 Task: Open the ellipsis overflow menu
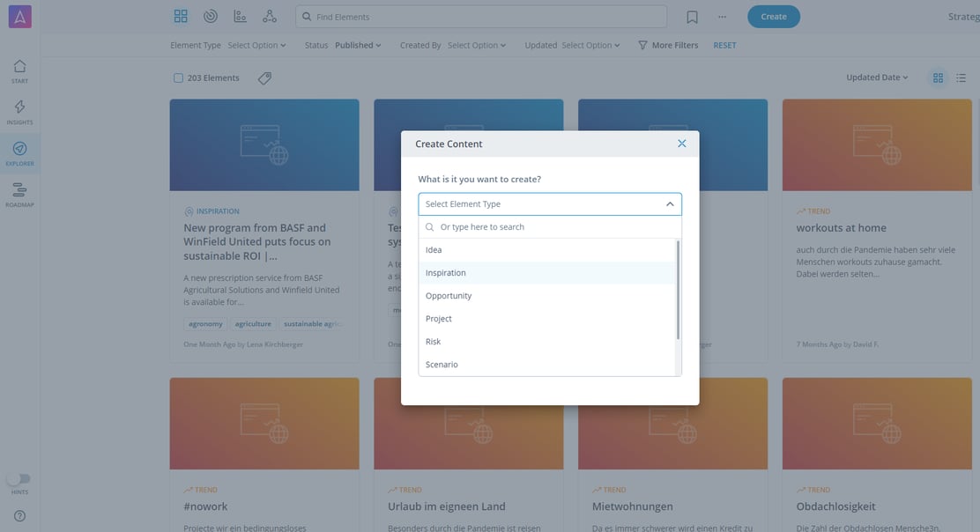tap(721, 15)
